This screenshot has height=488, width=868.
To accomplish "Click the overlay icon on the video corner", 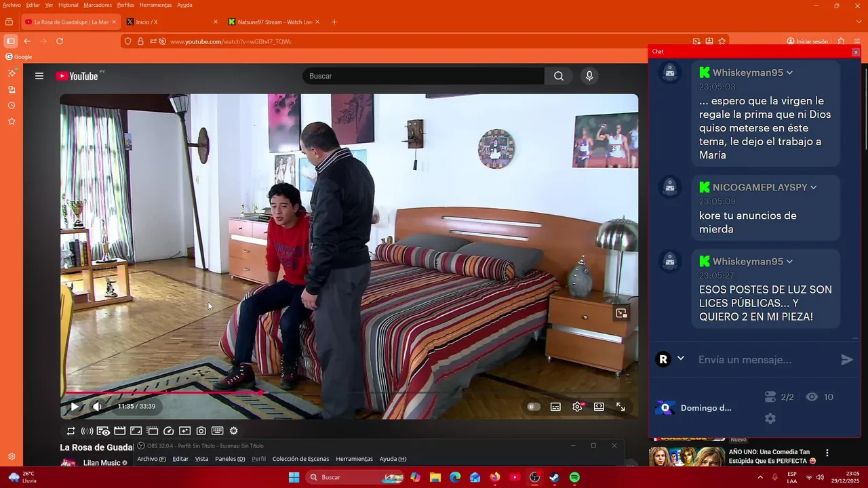I will tap(621, 313).
